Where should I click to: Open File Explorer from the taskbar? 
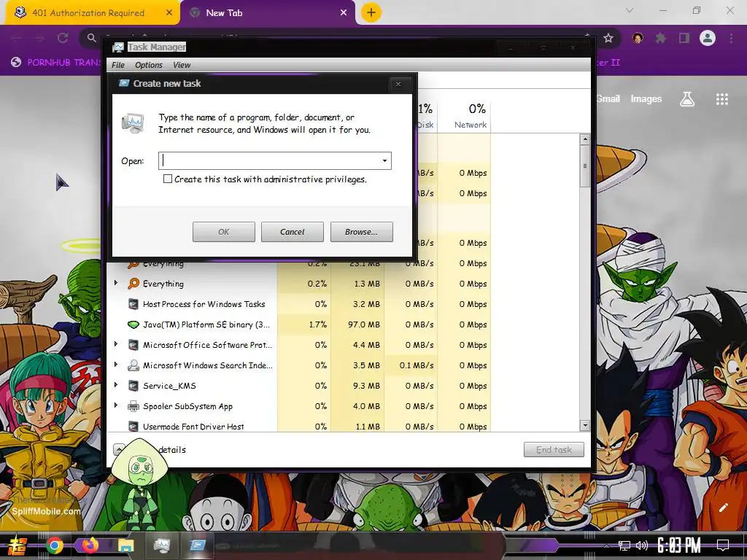[125, 545]
